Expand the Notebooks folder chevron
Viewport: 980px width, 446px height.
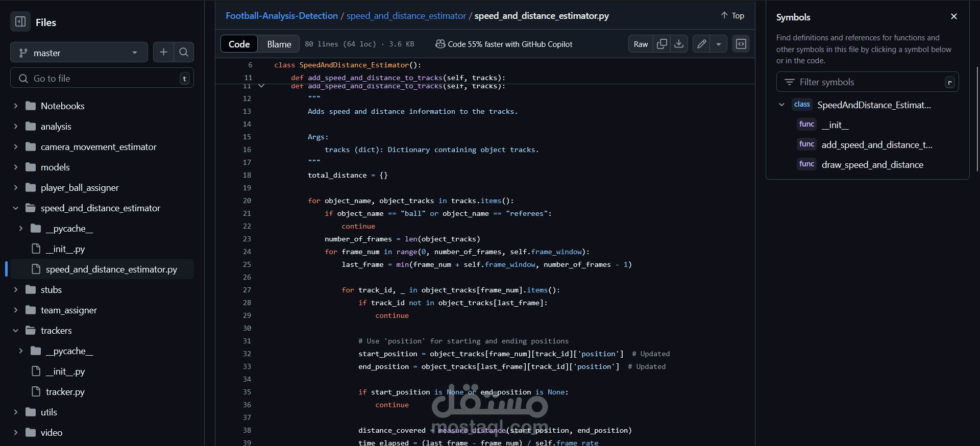(15, 106)
